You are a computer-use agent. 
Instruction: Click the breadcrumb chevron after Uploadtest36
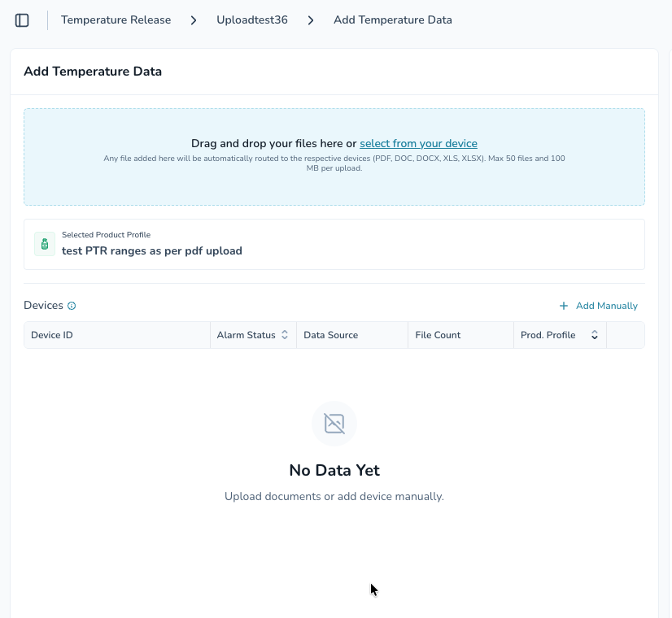[311, 20]
